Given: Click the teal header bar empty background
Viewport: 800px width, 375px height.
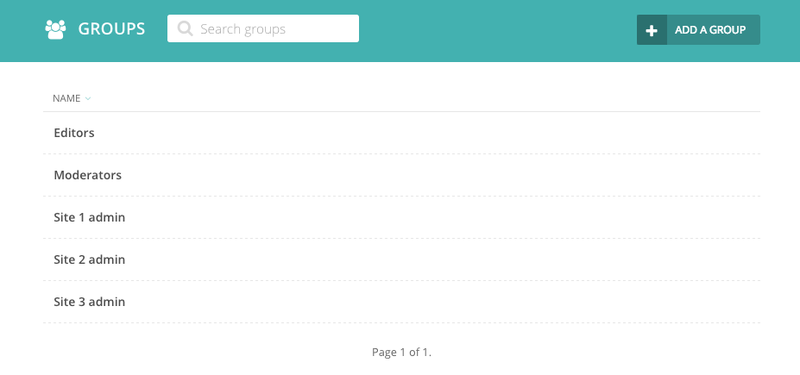Looking at the screenshot, I should pyautogui.click(x=497, y=31).
